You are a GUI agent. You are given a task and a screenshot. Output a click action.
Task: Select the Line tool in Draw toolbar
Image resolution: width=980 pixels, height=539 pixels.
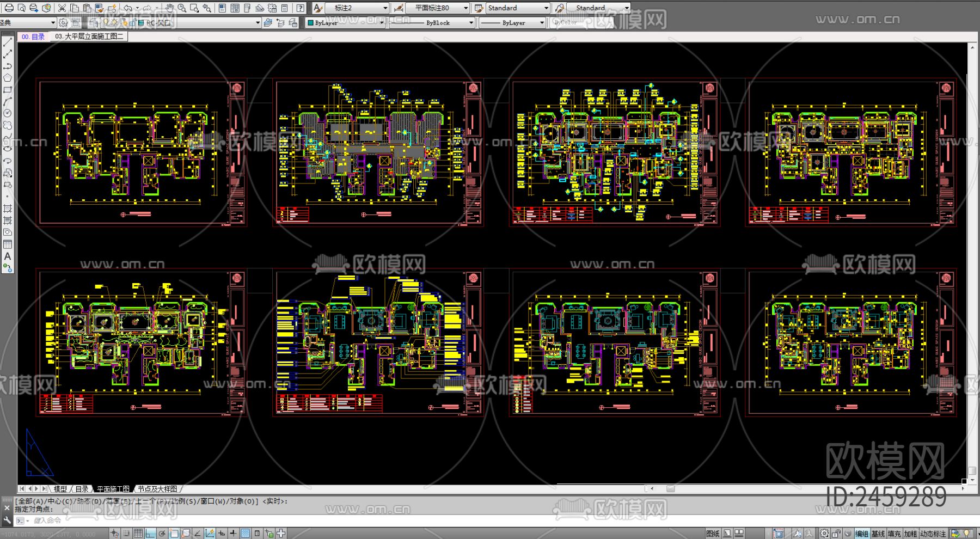(8, 42)
